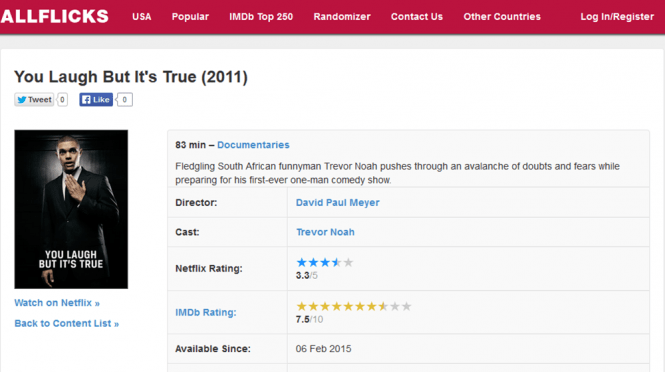Like the movie with Facebook button
This screenshot has height=372, width=665.
point(96,100)
